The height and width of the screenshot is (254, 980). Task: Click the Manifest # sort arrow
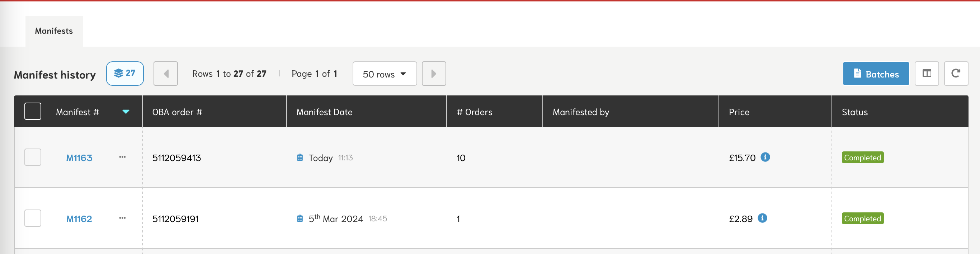126,112
